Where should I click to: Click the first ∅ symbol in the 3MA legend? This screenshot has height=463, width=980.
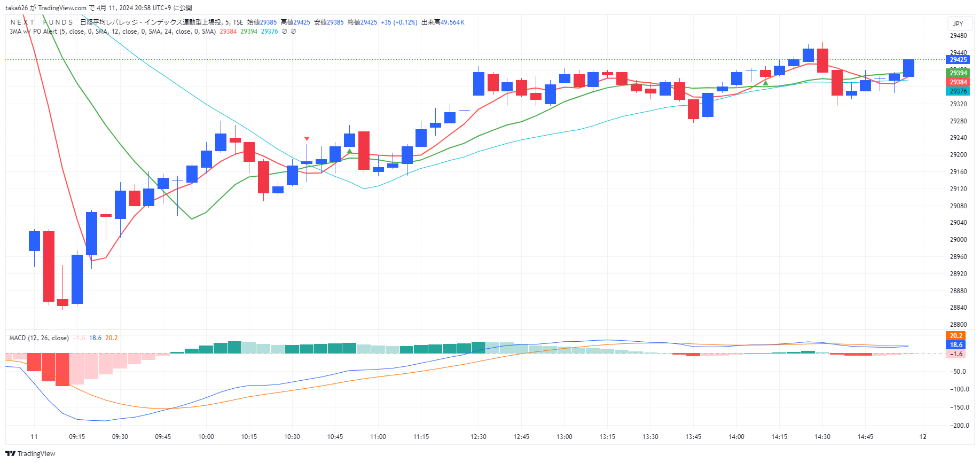(284, 32)
